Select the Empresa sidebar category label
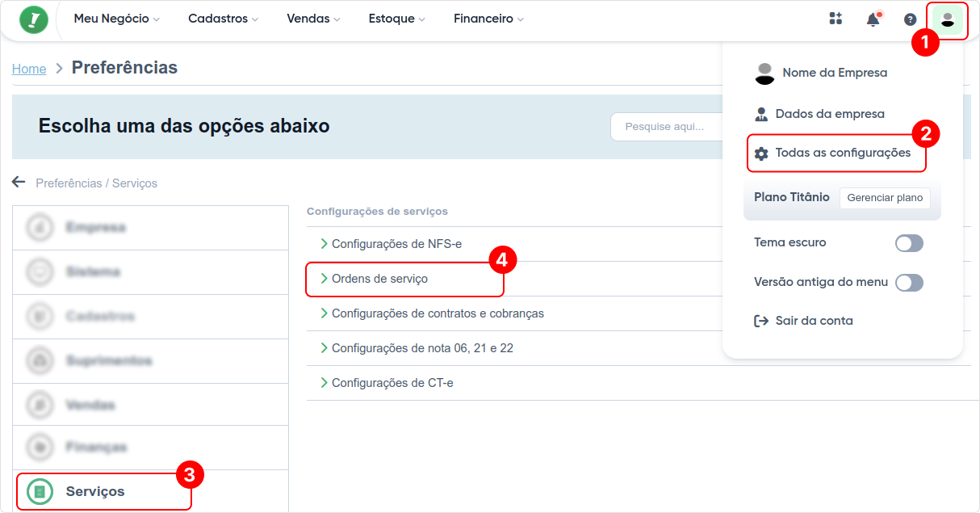This screenshot has width=980, height=513. (x=96, y=228)
